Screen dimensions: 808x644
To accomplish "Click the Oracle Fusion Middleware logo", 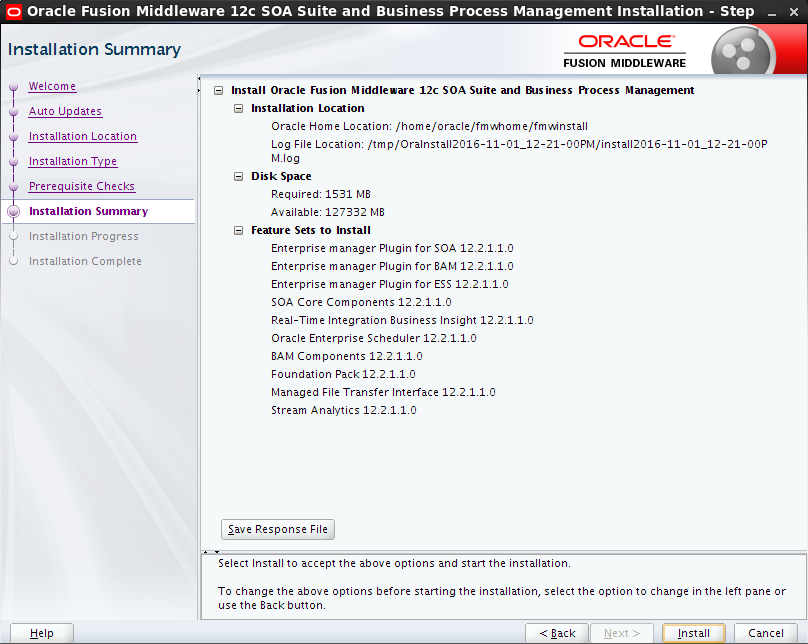I will pos(625,49).
